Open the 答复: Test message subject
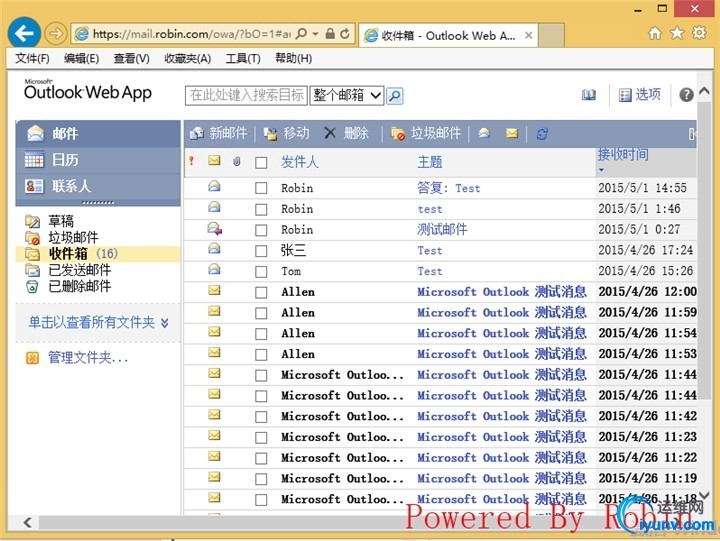 448,188
